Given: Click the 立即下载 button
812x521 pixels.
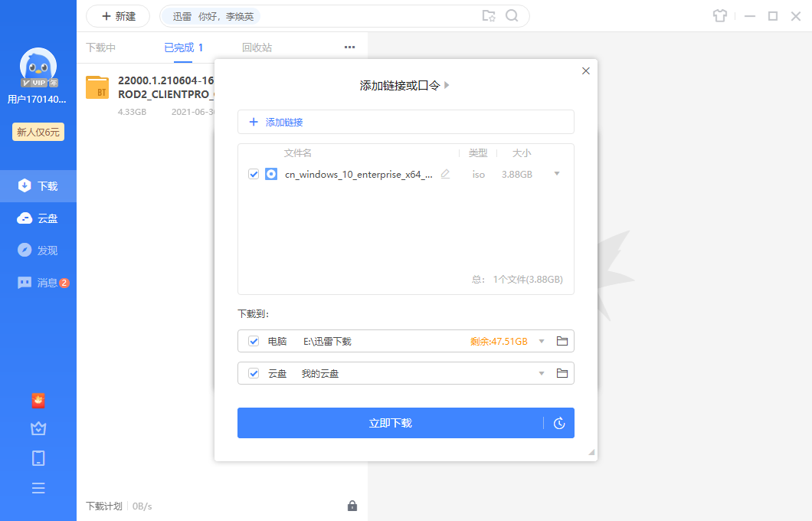Looking at the screenshot, I should [x=390, y=423].
